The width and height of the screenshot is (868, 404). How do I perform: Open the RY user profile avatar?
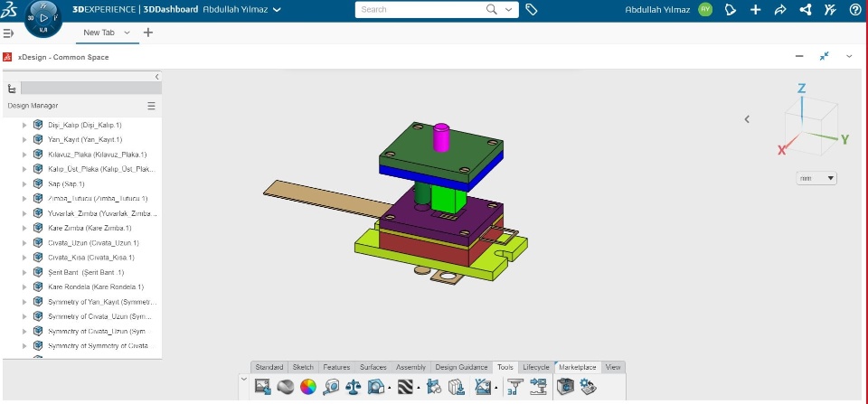click(x=704, y=9)
